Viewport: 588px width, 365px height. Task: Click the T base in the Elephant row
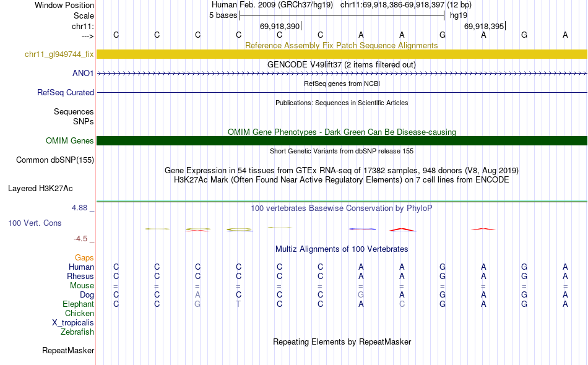[238, 304]
